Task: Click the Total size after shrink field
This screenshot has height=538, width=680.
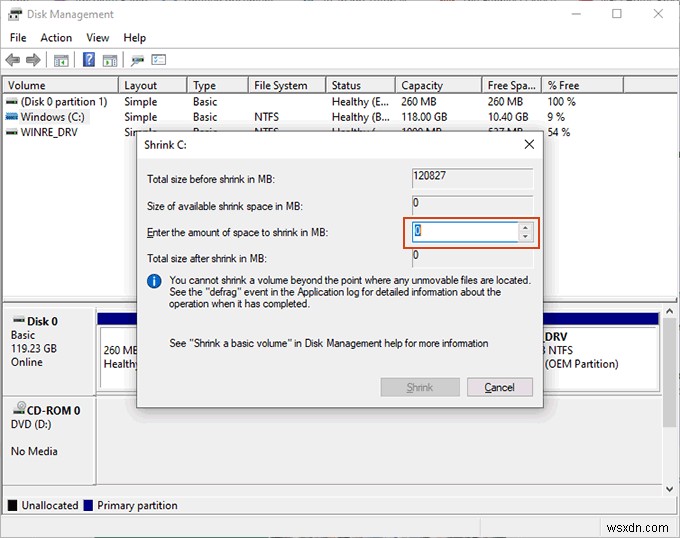Action: click(x=472, y=258)
